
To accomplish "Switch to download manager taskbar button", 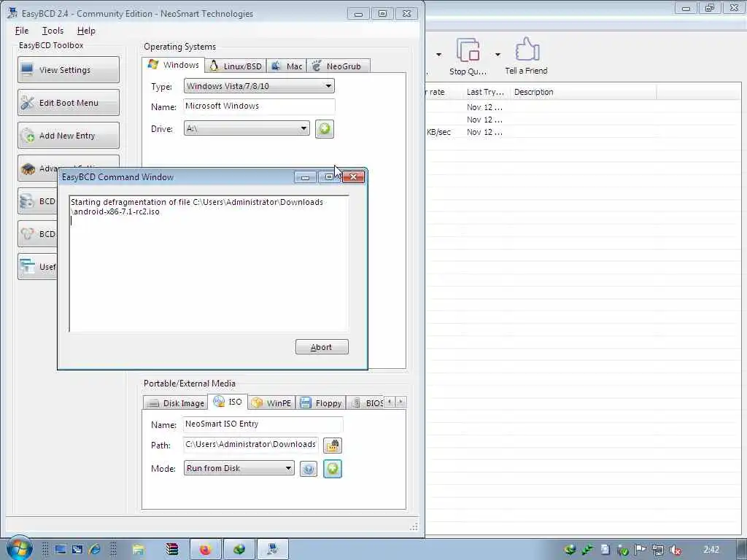I will pos(239,550).
